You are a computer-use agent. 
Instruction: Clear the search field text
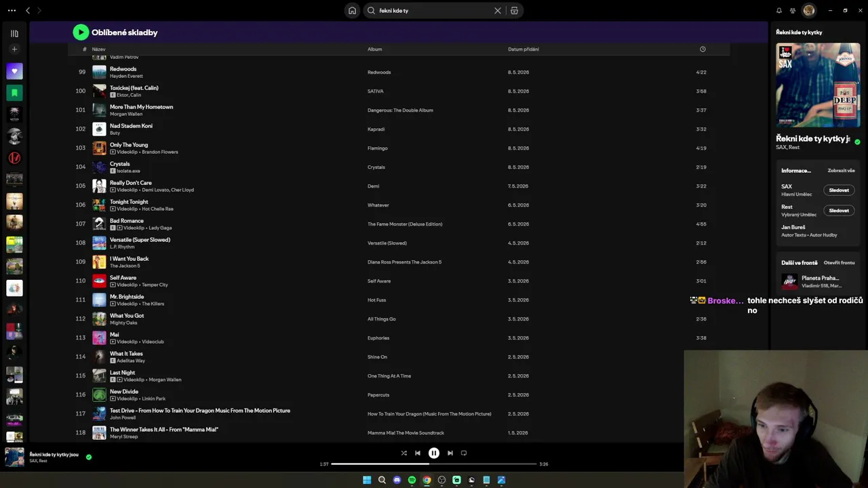coord(498,11)
